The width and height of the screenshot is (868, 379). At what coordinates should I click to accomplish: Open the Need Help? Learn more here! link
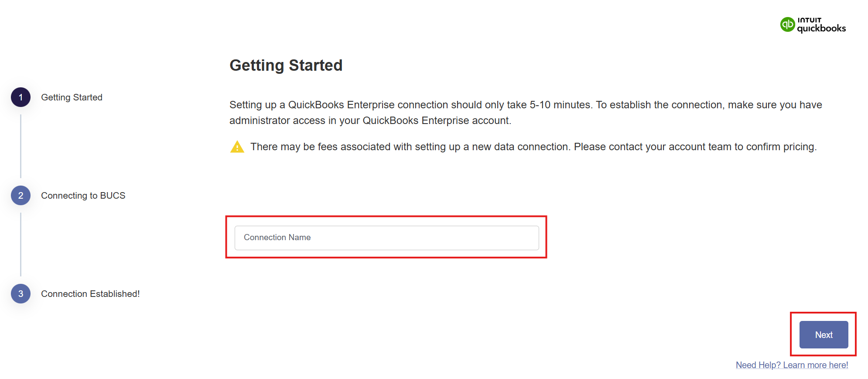(792, 365)
